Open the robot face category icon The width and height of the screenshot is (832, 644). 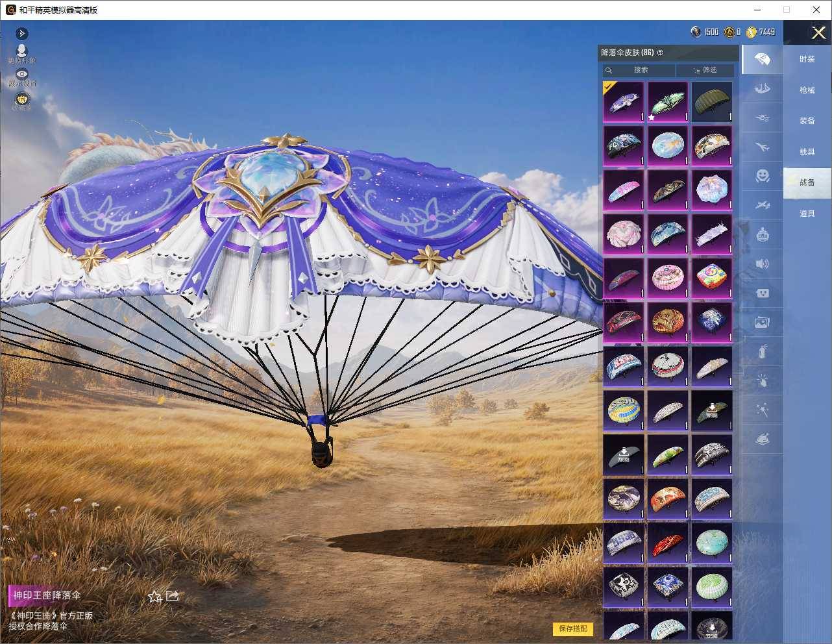[x=762, y=234]
